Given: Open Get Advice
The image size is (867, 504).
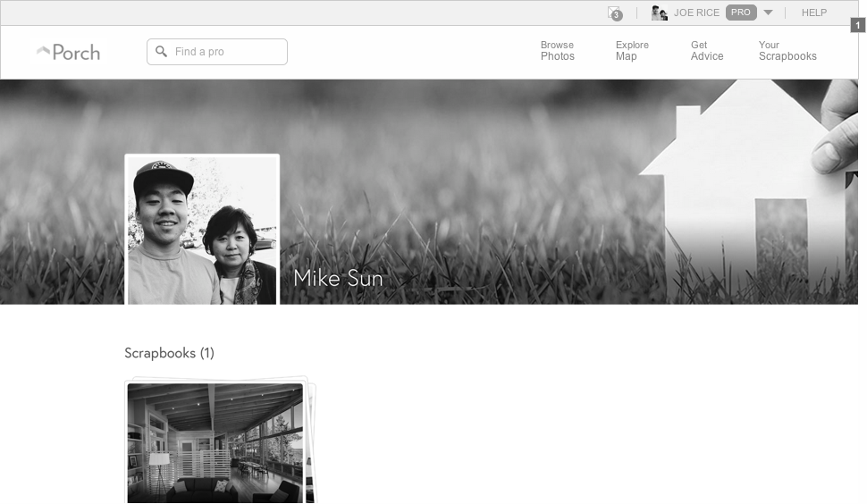Looking at the screenshot, I should [x=707, y=51].
